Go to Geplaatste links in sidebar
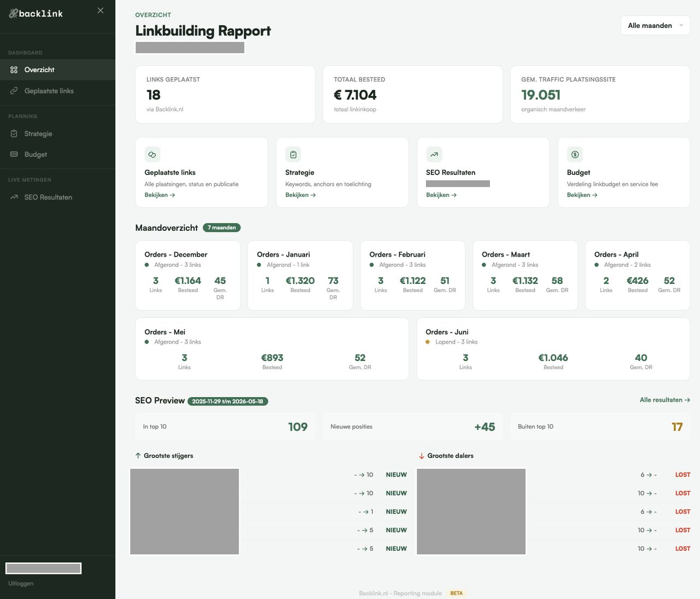The width and height of the screenshot is (700, 599). pos(57,91)
